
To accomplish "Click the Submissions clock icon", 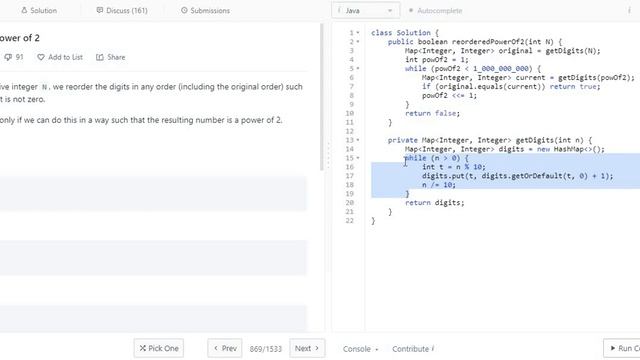I will click(x=184, y=10).
